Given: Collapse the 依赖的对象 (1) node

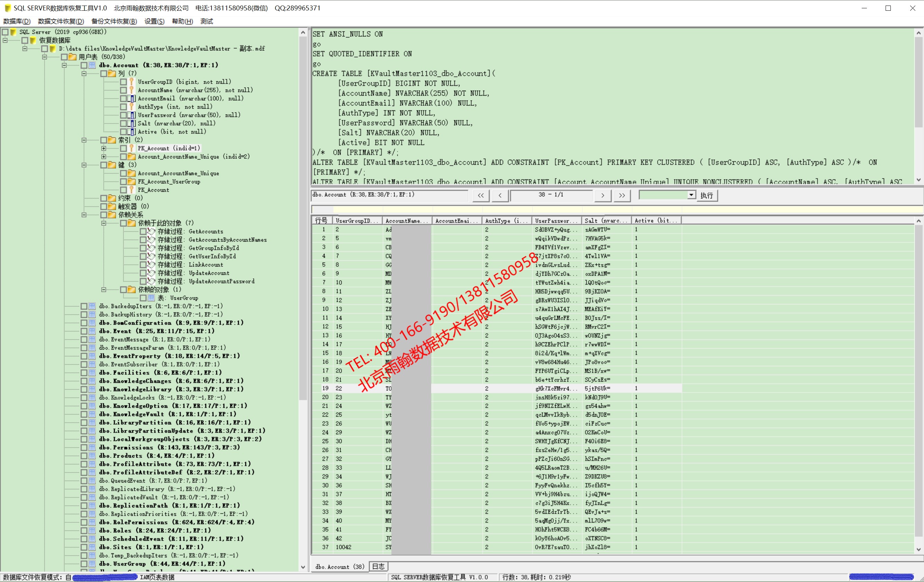Looking at the screenshot, I should click(x=103, y=290).
